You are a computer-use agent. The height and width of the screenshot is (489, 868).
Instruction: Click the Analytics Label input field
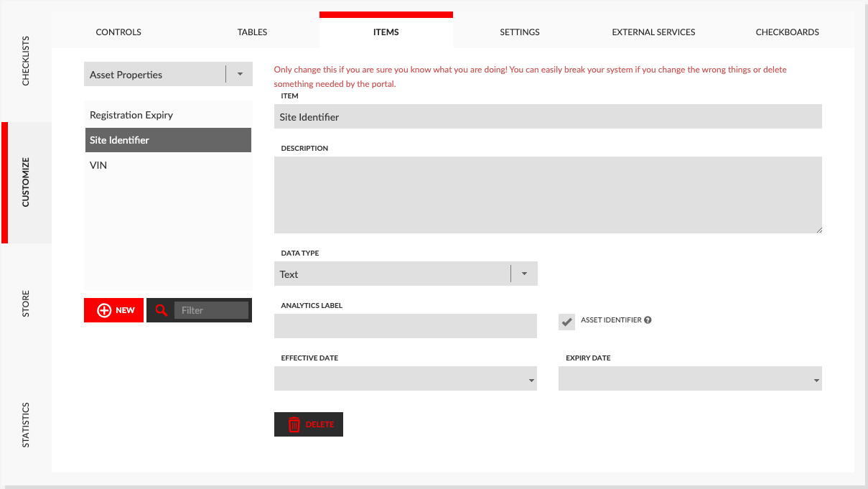[406, 326]
